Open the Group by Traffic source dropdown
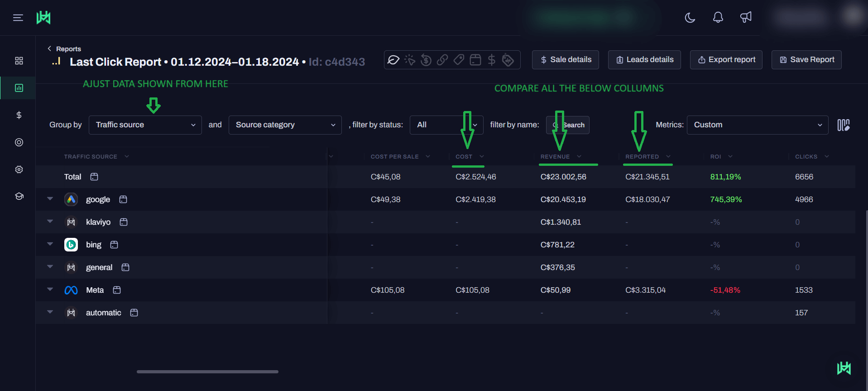This screenshot has width=868, height=391. coord(145,125)
